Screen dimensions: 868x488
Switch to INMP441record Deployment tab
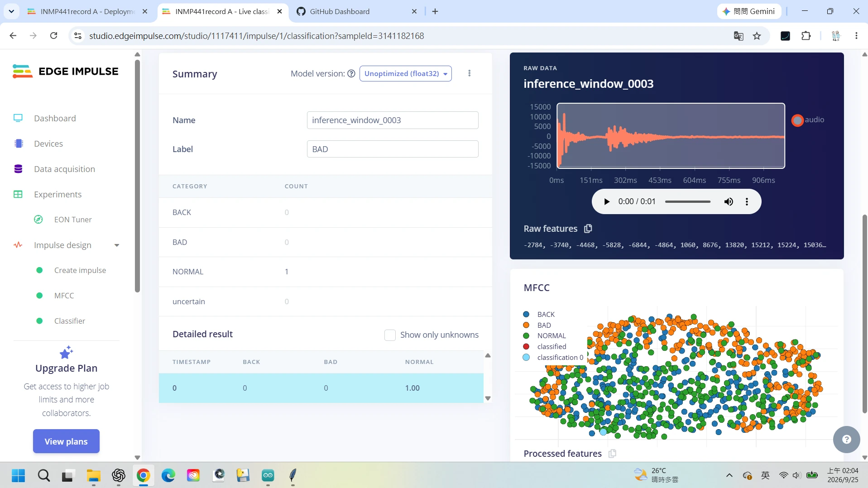point(87,11)
